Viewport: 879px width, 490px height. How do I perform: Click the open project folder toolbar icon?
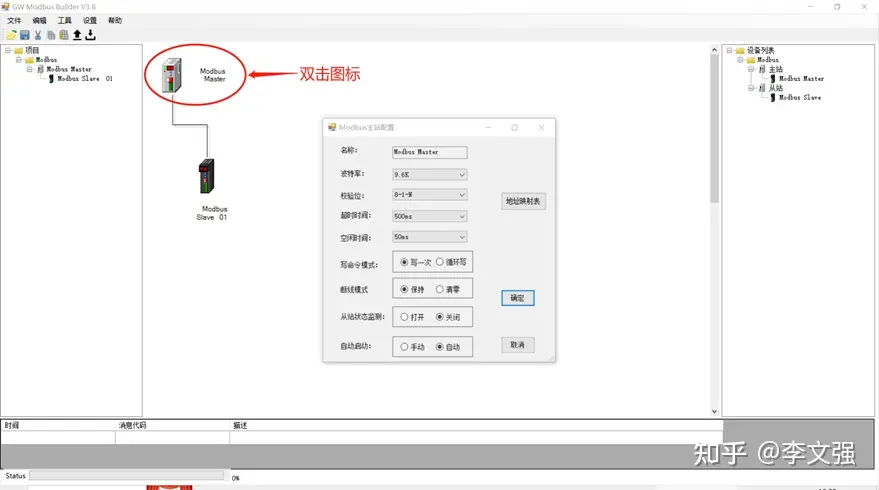11,35
